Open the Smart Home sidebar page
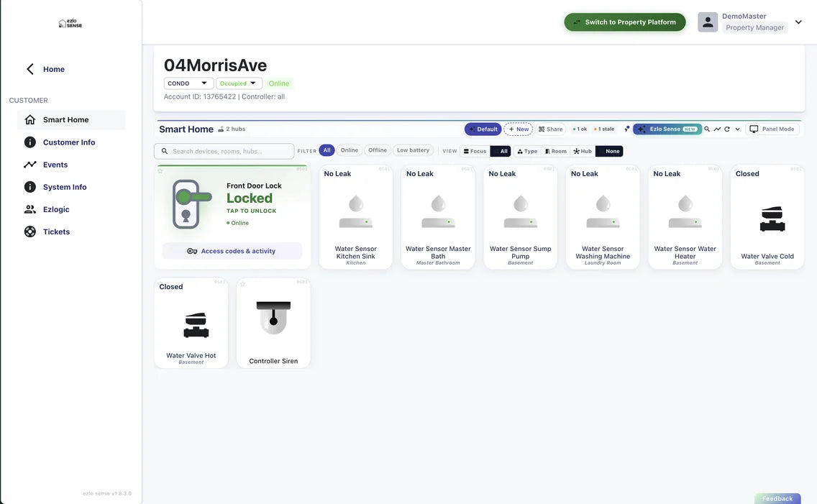The image size is (817, 504). pyautogui.click(x=71, y=120)
